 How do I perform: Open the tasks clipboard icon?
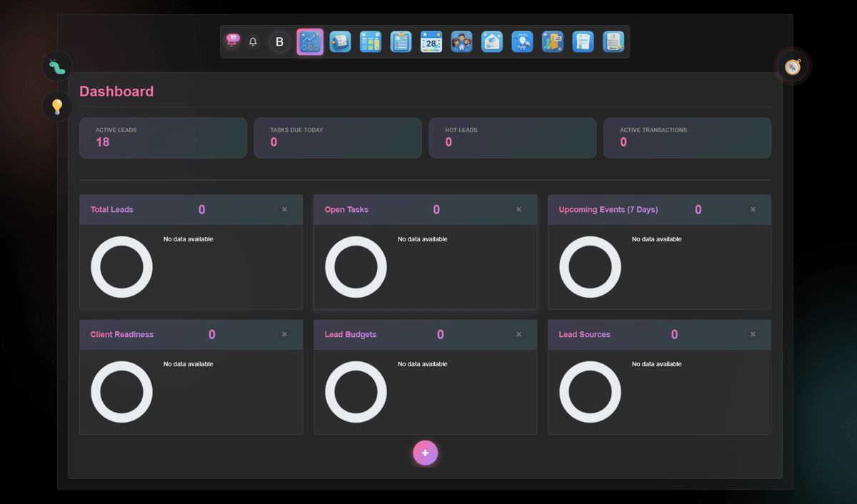tap(401, 41)
